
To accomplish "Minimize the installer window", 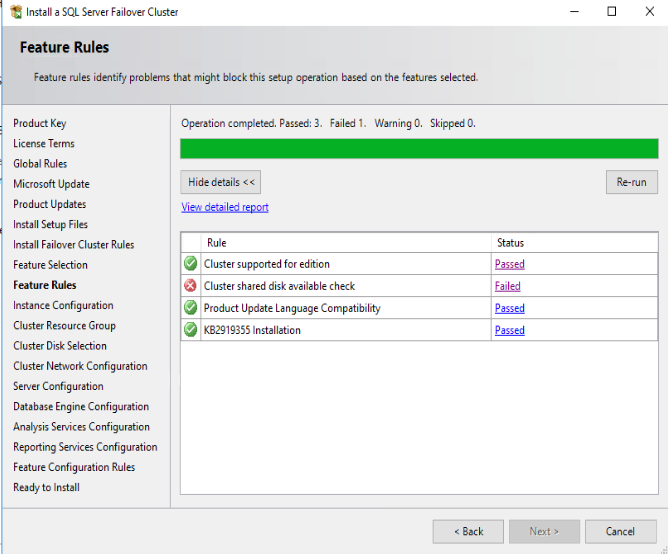I will 574,12.
